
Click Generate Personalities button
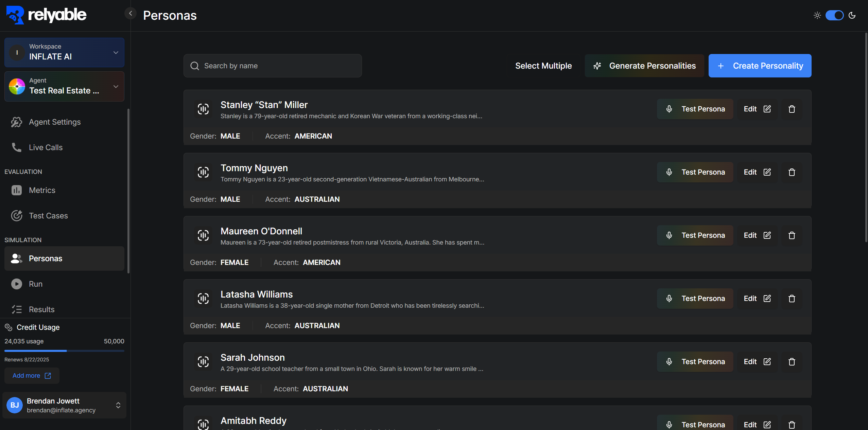click(644, 66)
